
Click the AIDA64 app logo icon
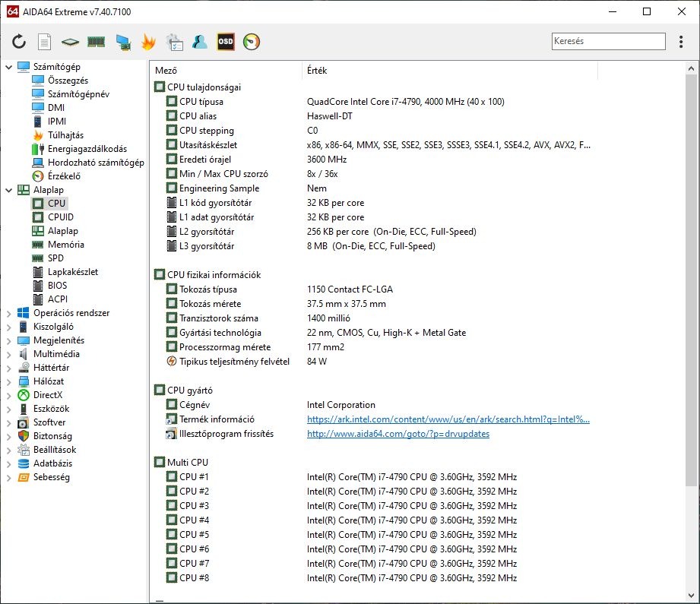tap(12, 11)
